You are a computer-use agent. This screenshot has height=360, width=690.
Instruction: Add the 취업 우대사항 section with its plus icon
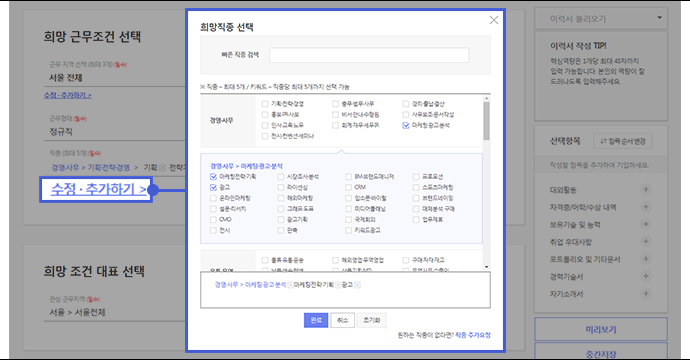click(x=646, y=241)
